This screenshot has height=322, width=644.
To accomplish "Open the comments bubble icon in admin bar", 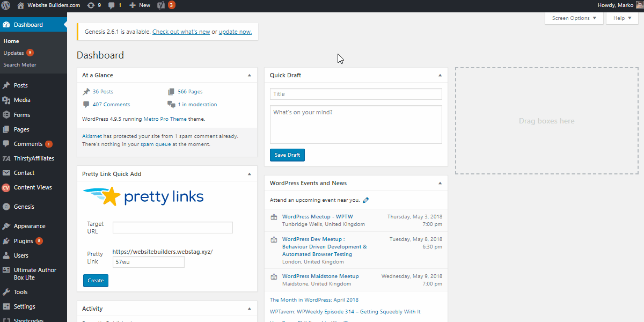I will (111, 5).
